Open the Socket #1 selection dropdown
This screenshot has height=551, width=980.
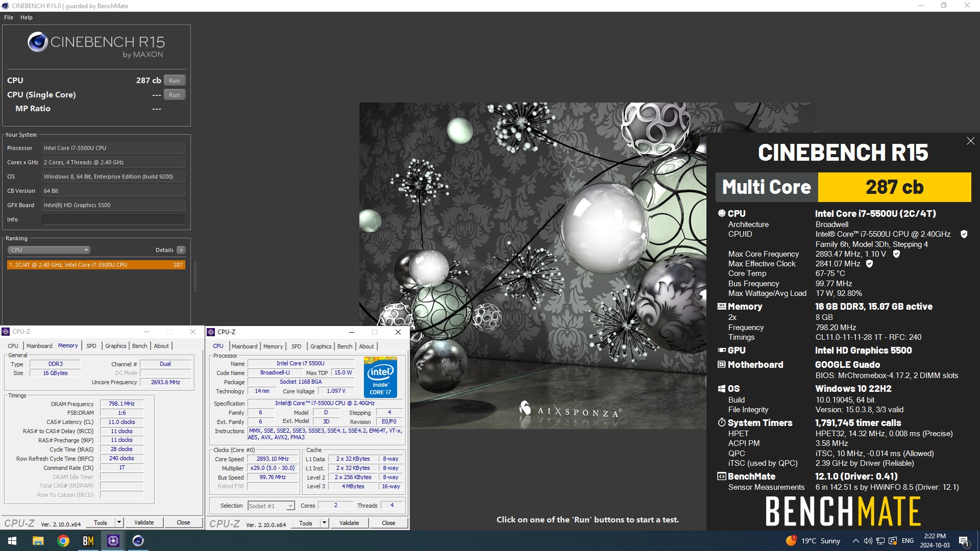click(271, 506)
